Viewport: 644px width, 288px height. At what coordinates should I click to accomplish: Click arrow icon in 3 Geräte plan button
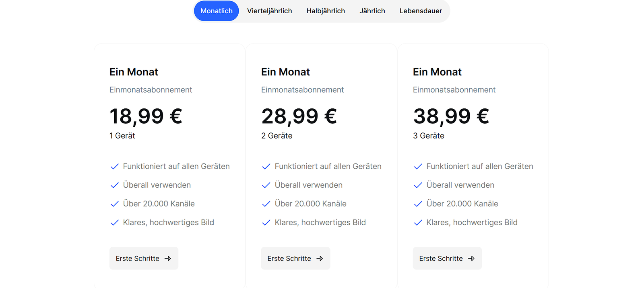(x=471, y=259)
